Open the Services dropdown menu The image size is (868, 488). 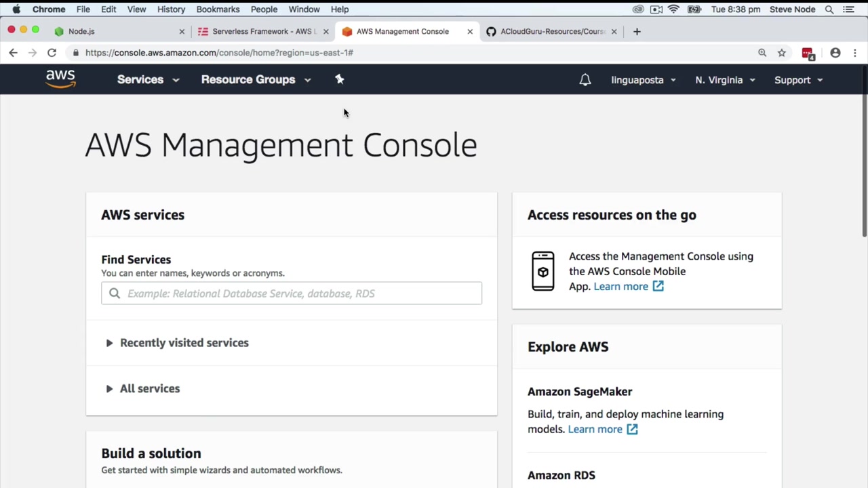pyautogui.click(x=148, y=80)
